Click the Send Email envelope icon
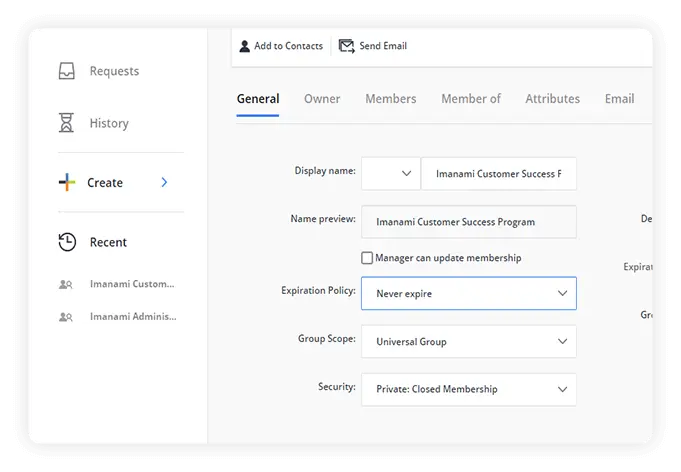 [347, 46]
